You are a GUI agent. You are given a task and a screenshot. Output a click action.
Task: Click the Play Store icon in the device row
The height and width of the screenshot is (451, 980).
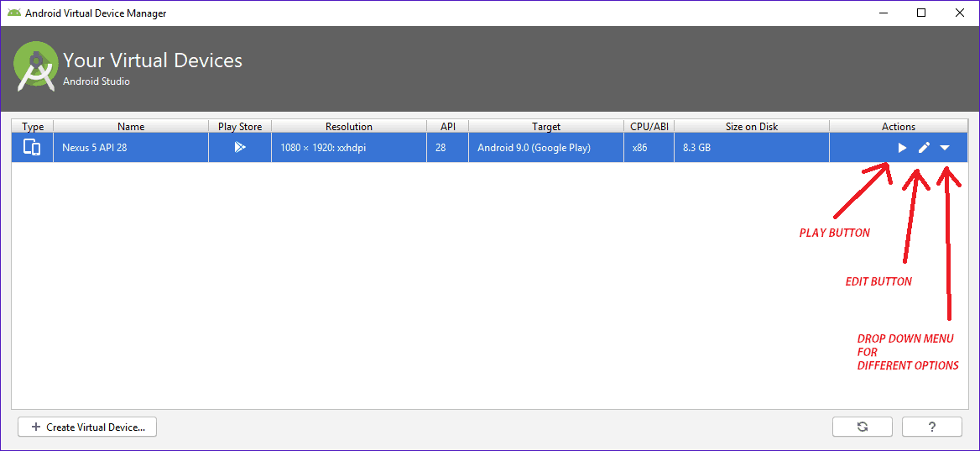pyautogui.click(x=240, y=148)
